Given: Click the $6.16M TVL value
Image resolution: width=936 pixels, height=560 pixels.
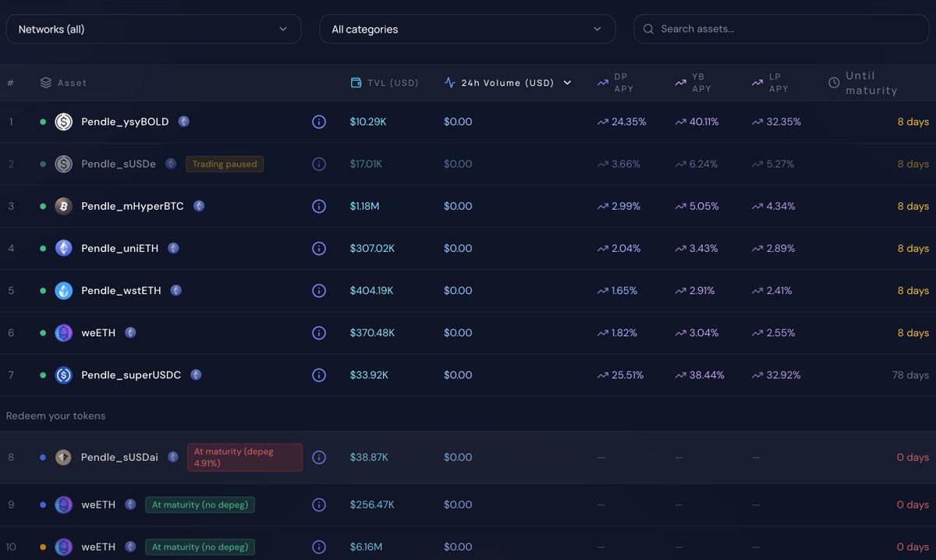Looking at the screenshot, I should click(366, 547).
